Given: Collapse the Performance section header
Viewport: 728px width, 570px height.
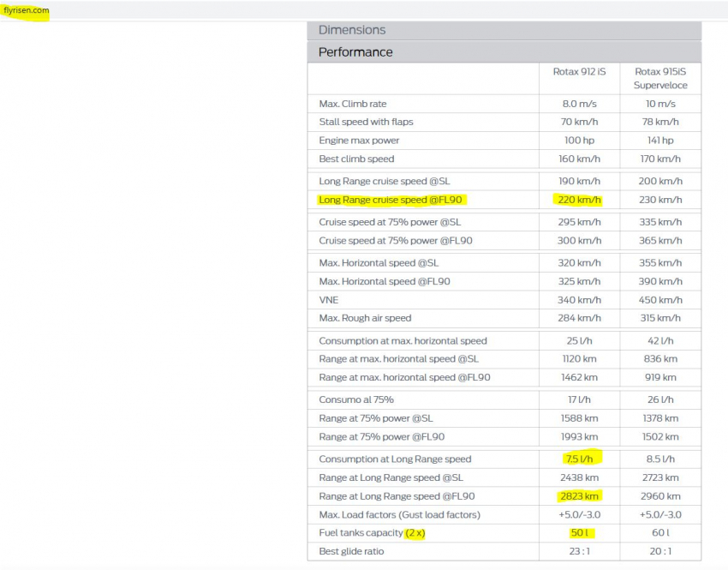Looking at the screenshot, I should point(504,52).
